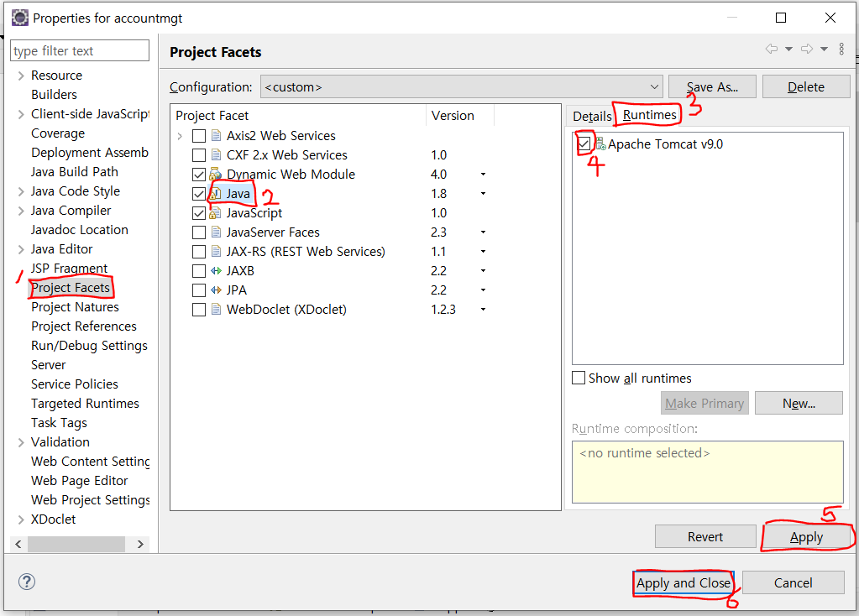
Task: Click the JavaScript facet icon
Action: pos(215,213)
